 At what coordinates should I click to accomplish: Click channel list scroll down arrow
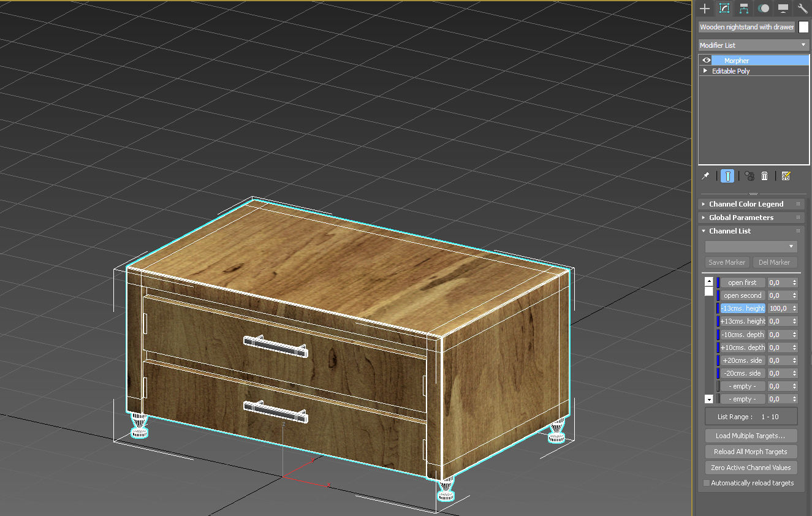tap(709, 399)
